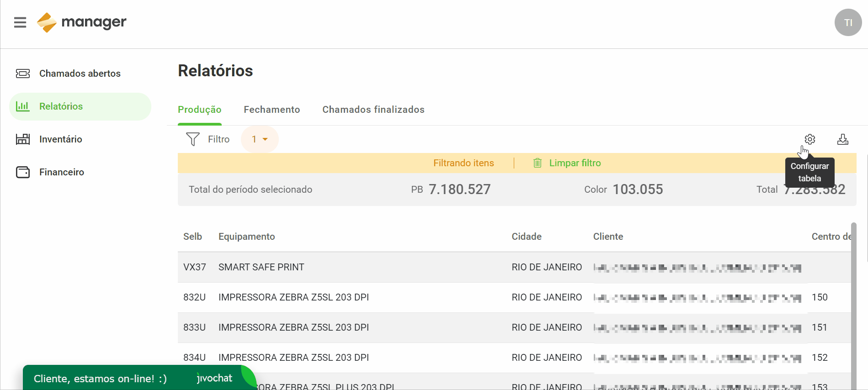Screen dimensions: 868x390
Task: Click the funnel filter icon
Action: (x=193, y=139)
